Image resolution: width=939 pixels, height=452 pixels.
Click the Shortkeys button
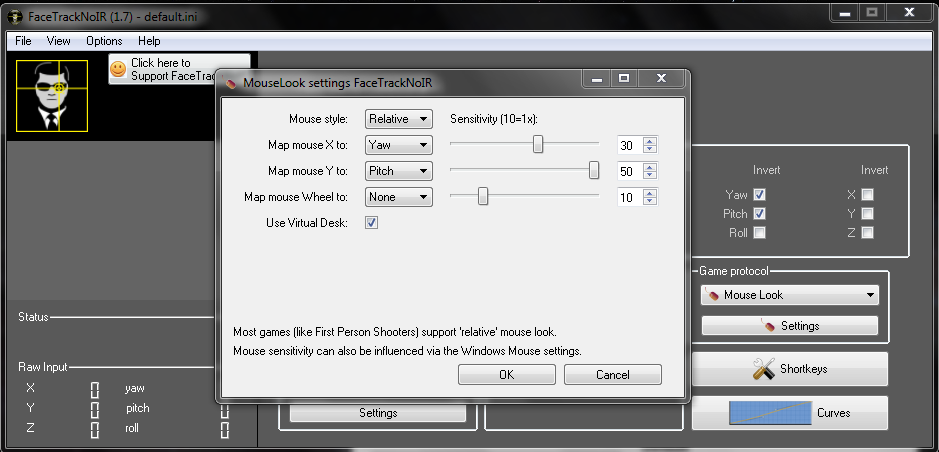(790, 369)
